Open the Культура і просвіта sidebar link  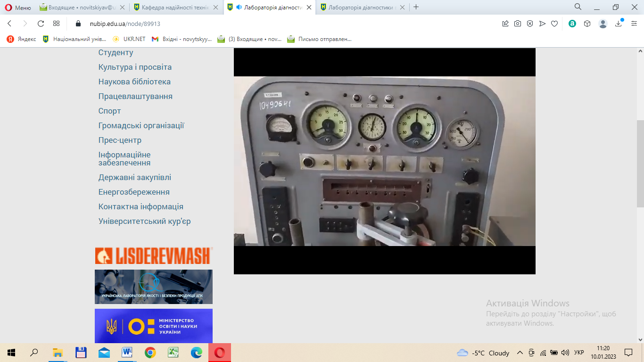tap(135, 67)
